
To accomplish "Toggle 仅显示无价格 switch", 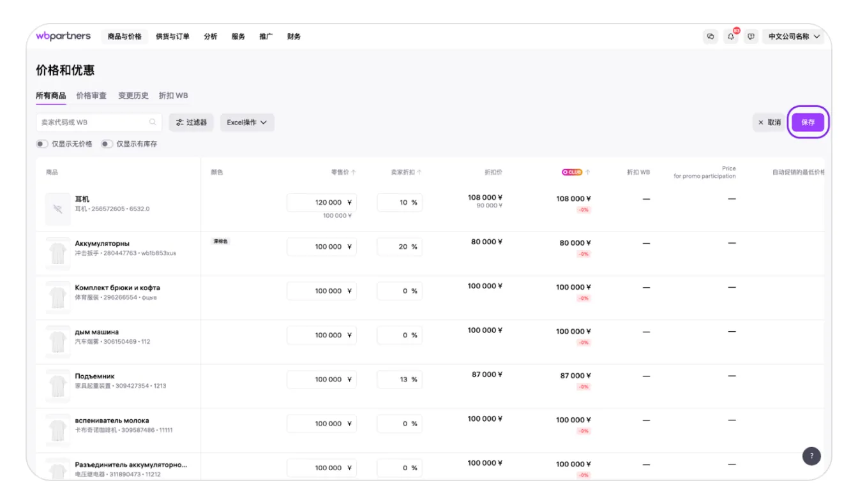I will [42, 144].
